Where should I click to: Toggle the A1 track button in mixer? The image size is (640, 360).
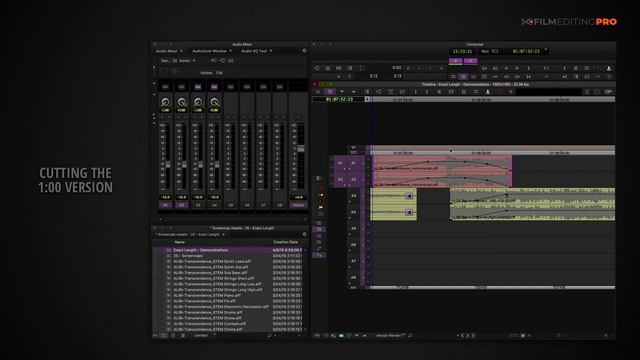point(165,205)
